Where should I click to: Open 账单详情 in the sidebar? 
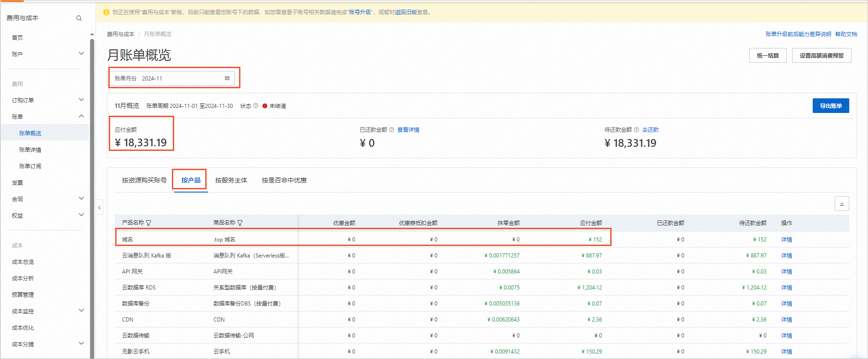(x=30, y=150)
